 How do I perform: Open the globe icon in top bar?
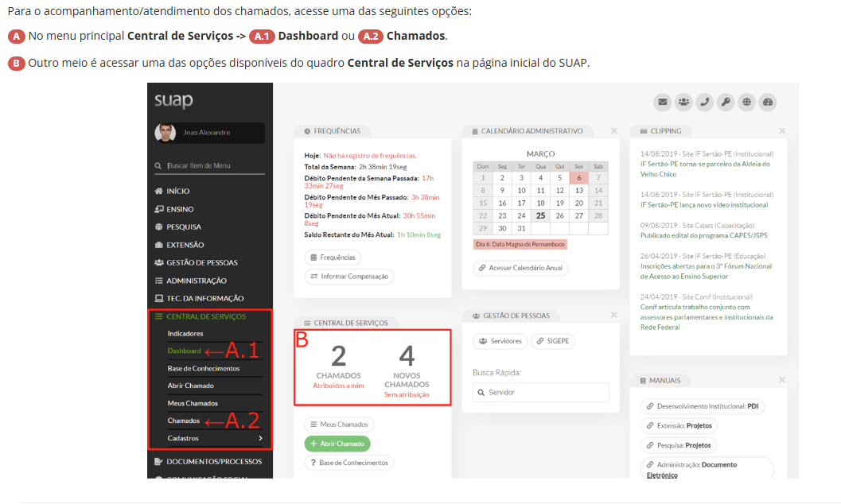(746, 102)
